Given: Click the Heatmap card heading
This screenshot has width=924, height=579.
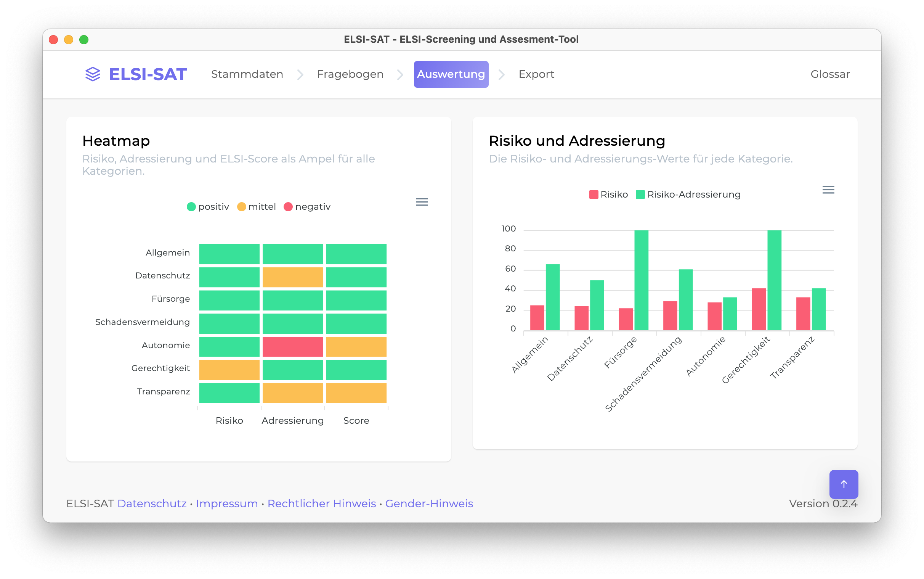Looking at the screenshot, I should 116,141.
